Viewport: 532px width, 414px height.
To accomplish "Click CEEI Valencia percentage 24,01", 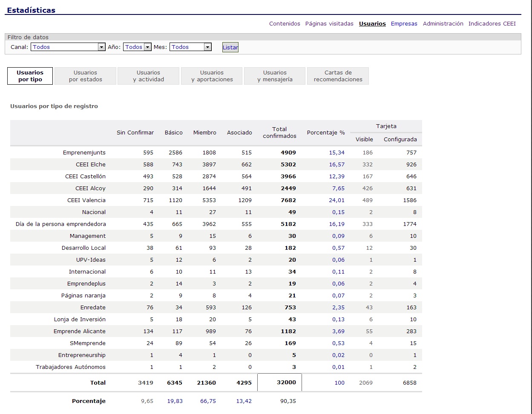I will click(x=336, y=200).
